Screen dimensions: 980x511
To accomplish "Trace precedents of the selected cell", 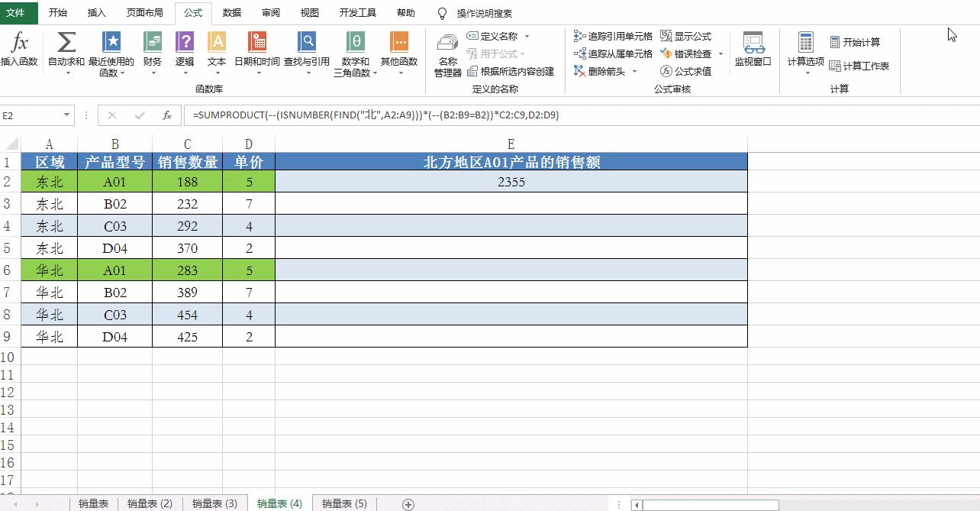I will 612,35.
